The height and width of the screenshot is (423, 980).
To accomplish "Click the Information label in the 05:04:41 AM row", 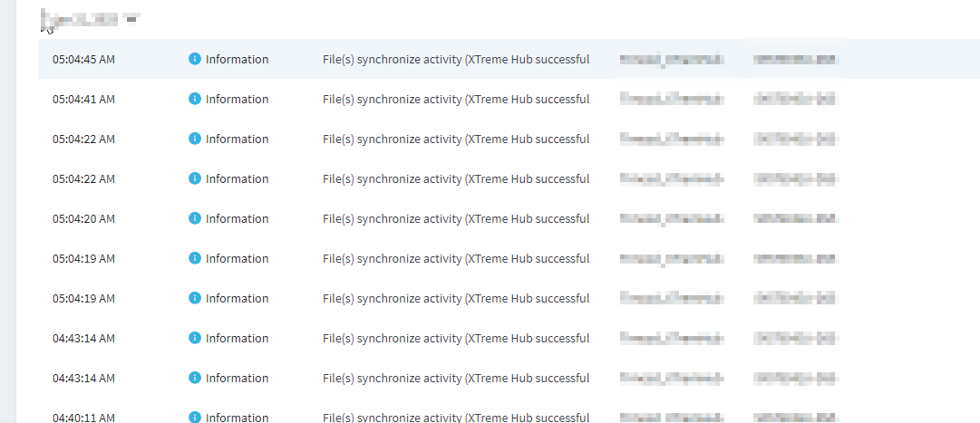I will point(237,100).
